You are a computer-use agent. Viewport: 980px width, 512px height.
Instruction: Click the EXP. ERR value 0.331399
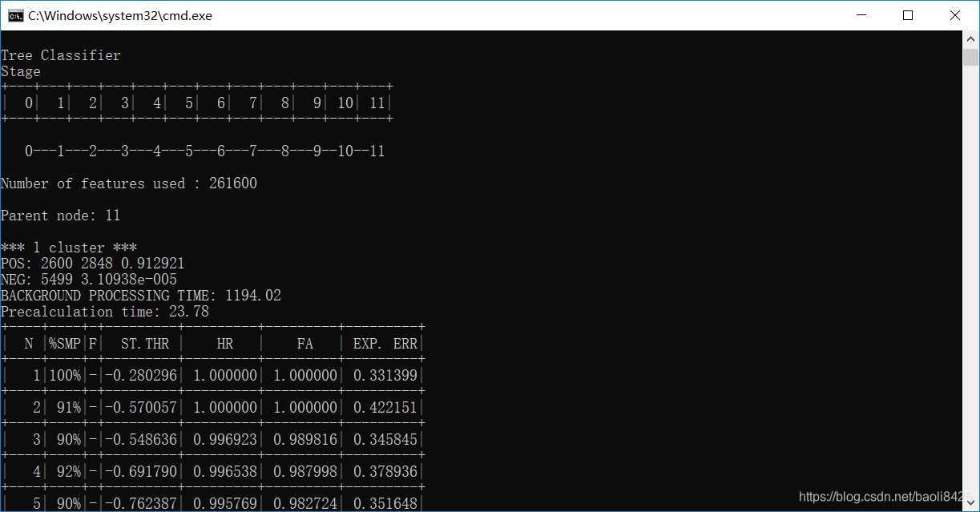point(385,376)
